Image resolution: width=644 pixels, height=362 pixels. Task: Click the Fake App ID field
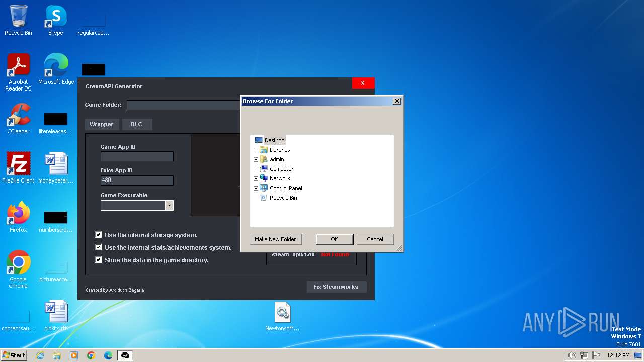click(x=137, y=180)
